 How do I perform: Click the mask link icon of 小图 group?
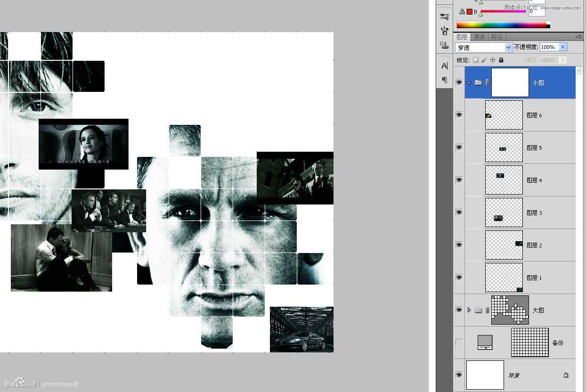(x=487, y=82)
